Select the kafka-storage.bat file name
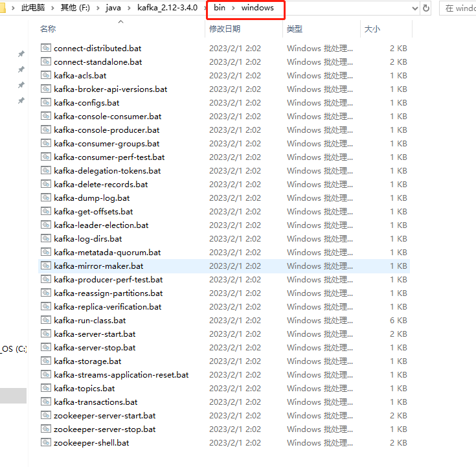This screenshot has height=467, width=476. (x=87, y=361)
